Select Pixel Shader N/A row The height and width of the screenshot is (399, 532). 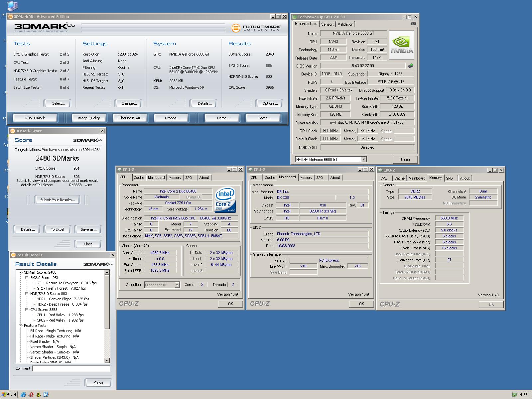(45, 341)
